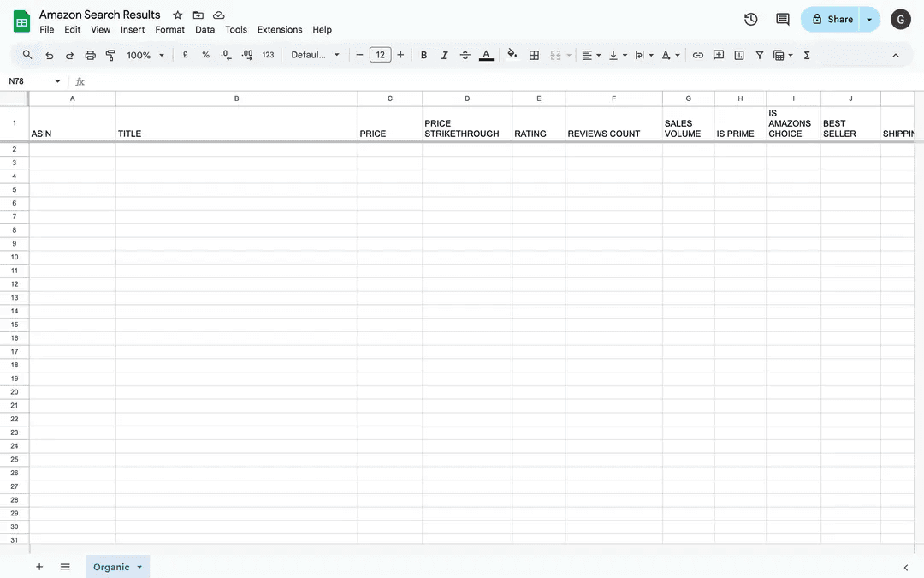This screenshot has height=578, width=924.
Task: Click the undo icon in the toolbar
Action: click(49, 55)
